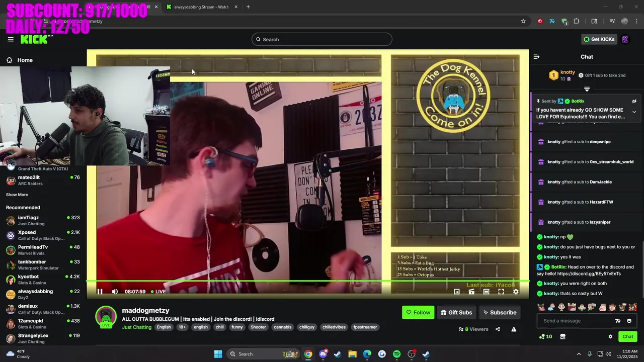Open Spotify from the taskbar
The image size is (644, 362).
coord(396,354)
